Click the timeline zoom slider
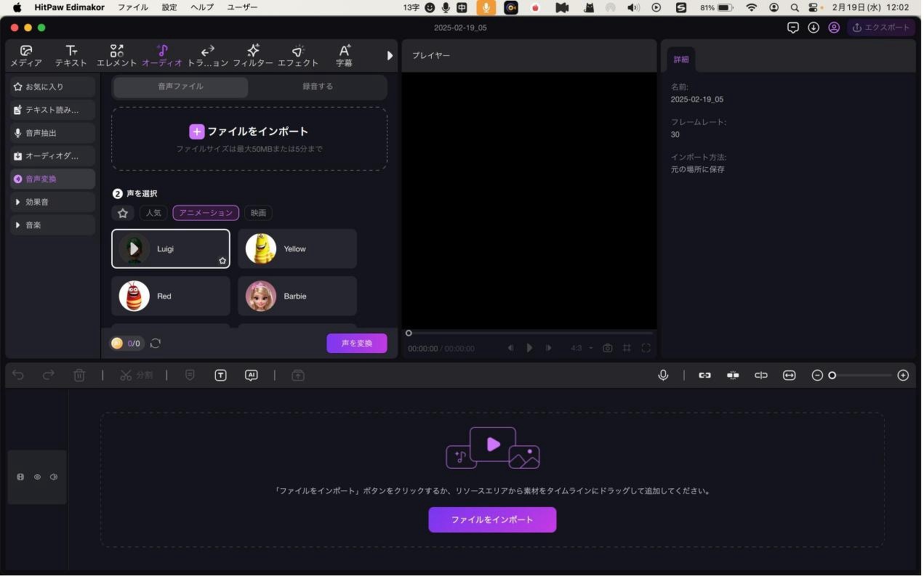Image resolution: width=924 pixels, height=579 pixels. (x=862, y=376)
